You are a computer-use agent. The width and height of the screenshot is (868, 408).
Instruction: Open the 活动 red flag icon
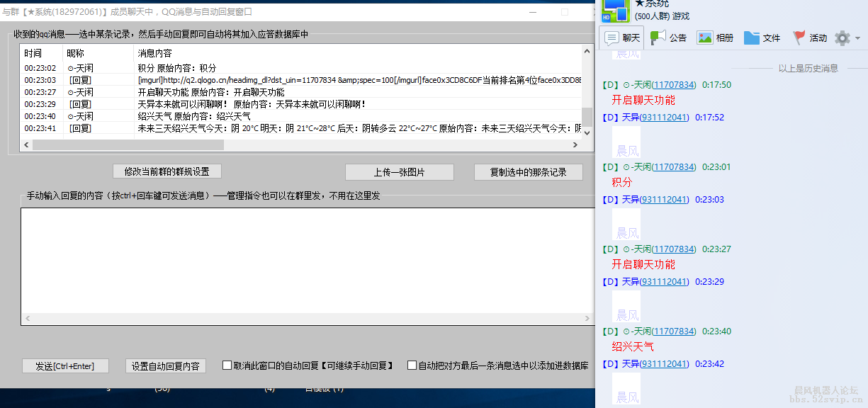(799, 38)
